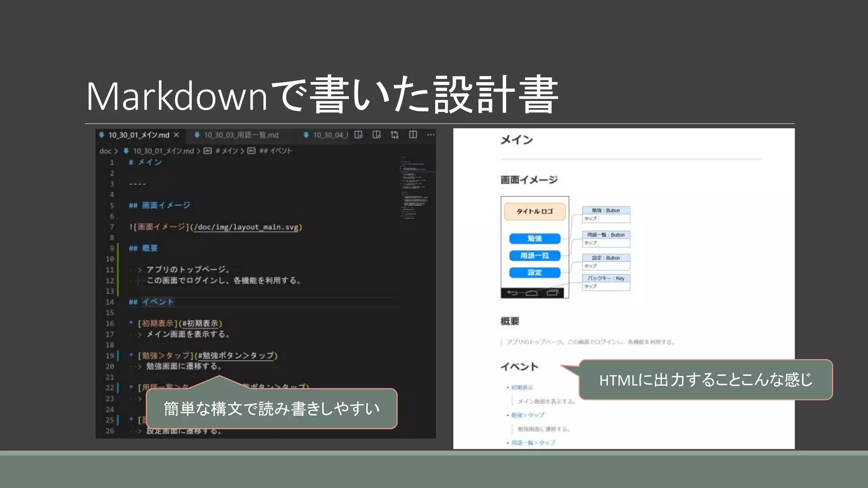Open changes compare icon in editor toolbar

coord(395,135)
